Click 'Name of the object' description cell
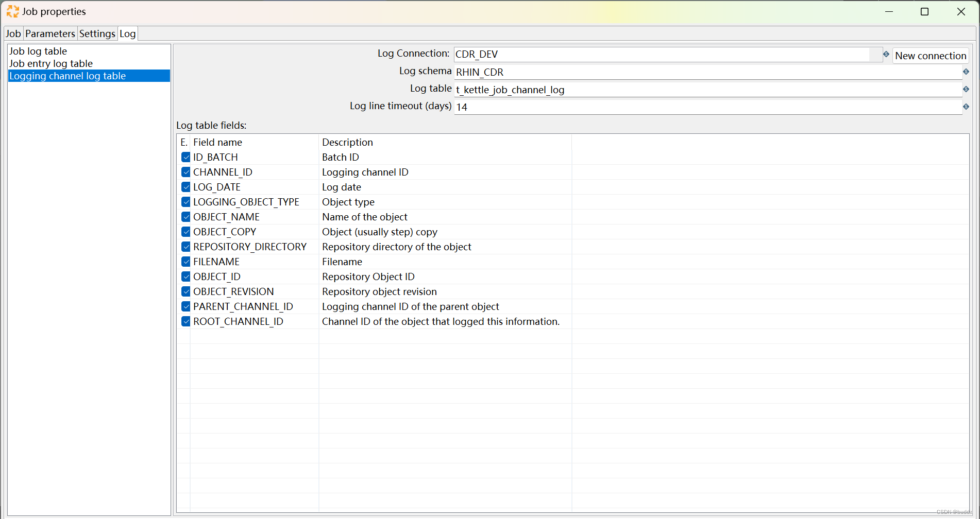Image resolution: width=980 pixels, height=519 pixels. click(445, 217)
